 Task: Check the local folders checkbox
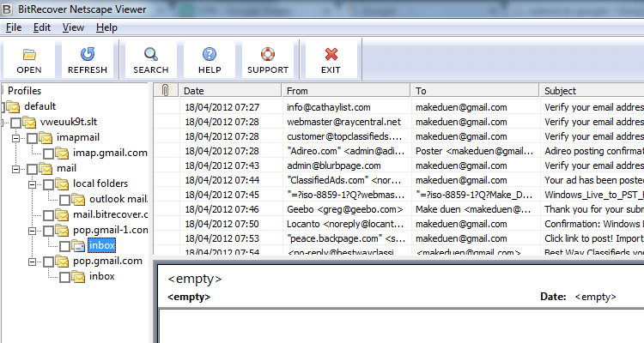48,184
